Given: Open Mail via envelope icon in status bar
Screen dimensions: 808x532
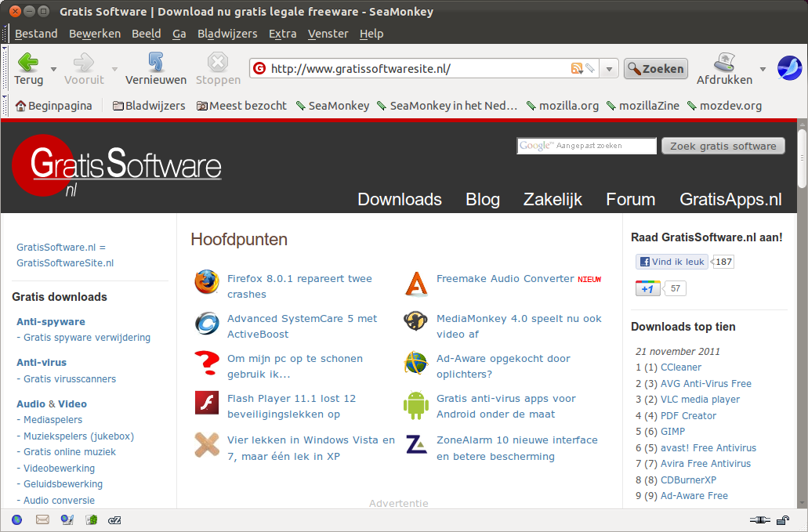Looking at the screenshot, I should coord(42,519).
